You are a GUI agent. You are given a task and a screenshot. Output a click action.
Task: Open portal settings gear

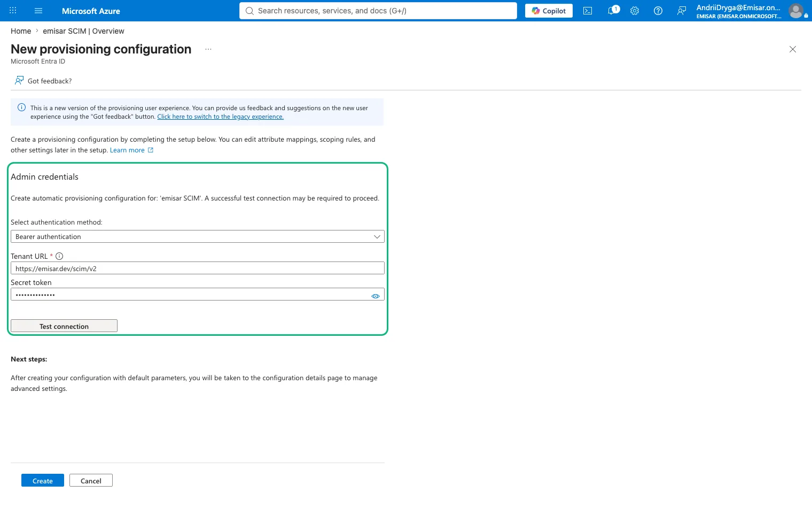(x=635, y=11)
